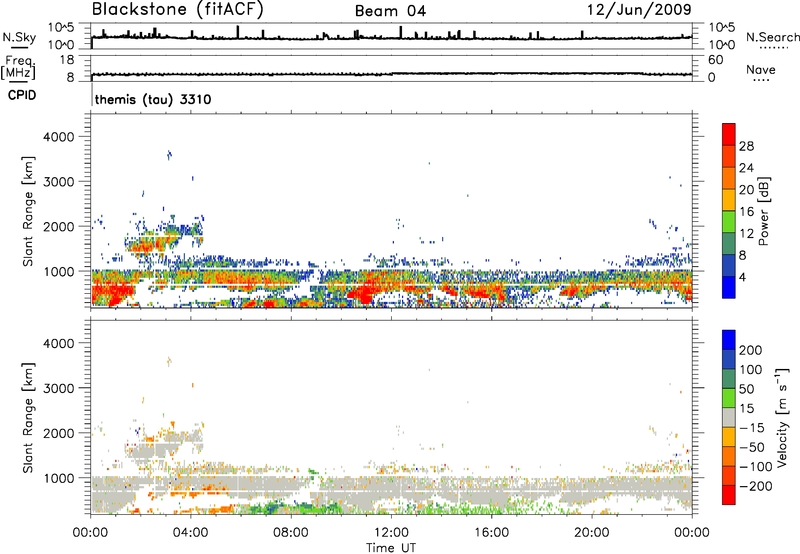Click the "4000" tick in the power panel
The height and width of the screenshot is (554, 800).
pos(59,137)
